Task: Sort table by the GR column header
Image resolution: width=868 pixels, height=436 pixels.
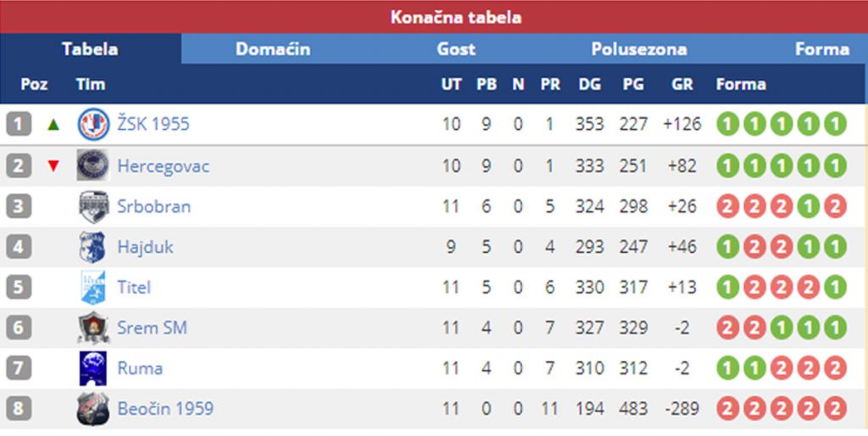Action: (682, 84)
